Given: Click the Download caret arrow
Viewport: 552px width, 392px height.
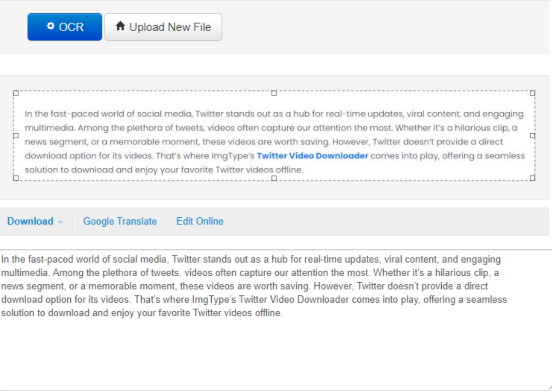Looking at the screenshot, I should tap(61, 222).
